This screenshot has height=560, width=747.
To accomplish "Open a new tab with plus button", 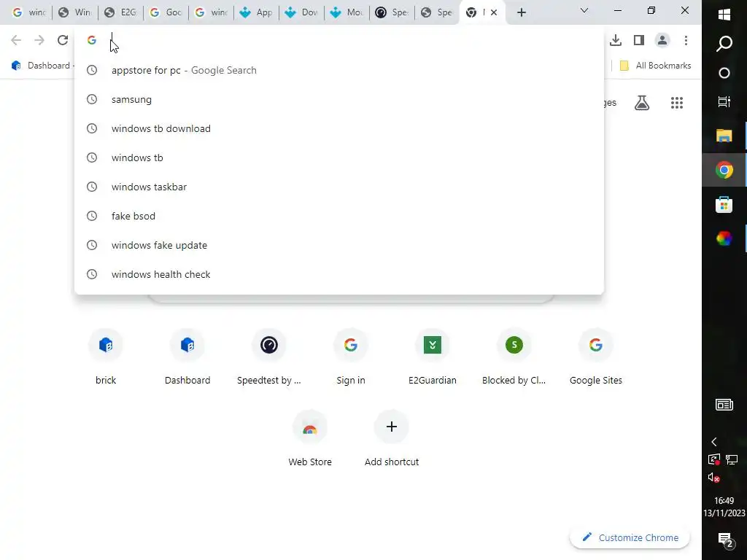I will tap(521, 12).
